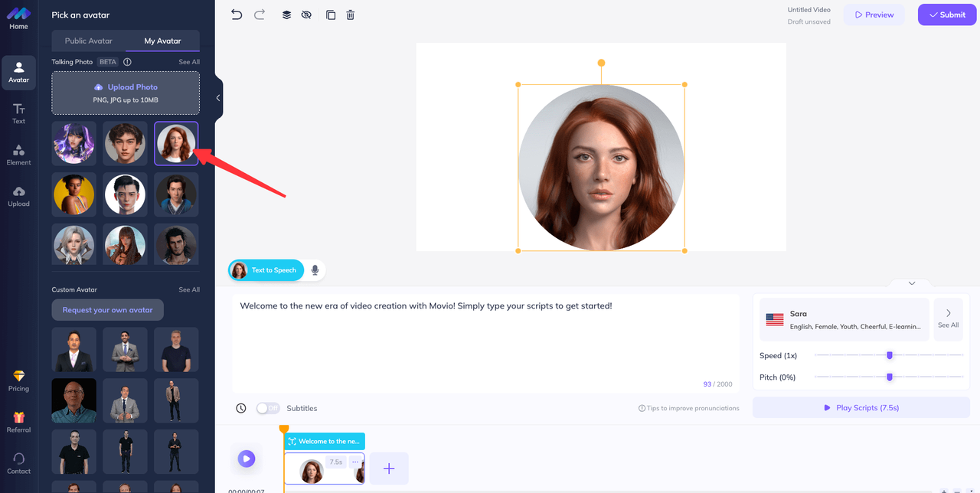Screen dimensions: 980x493
Task: Select the young man with brown hair avatar
Action: point(125,143)
